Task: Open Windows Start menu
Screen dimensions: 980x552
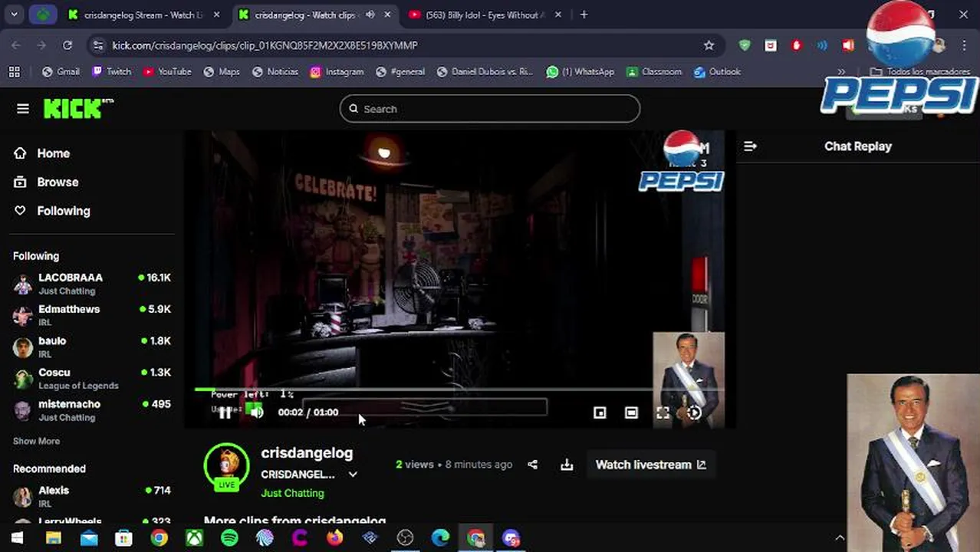Action: click(17, 538)
